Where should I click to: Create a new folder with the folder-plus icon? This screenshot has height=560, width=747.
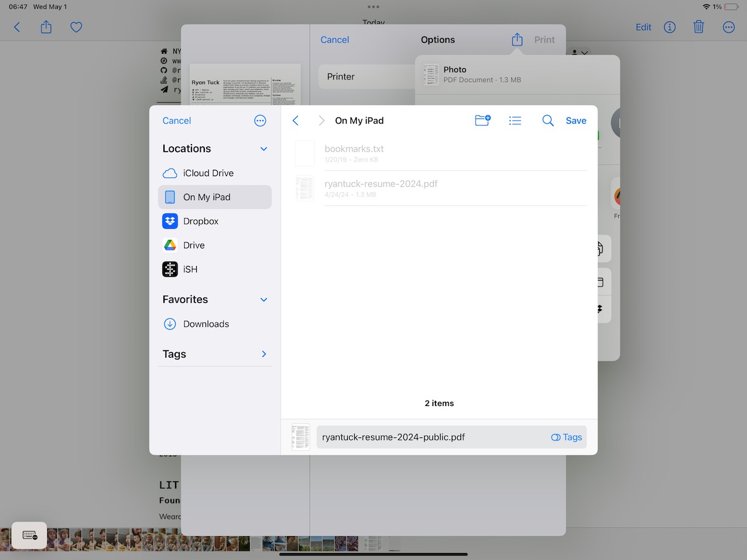tap(483, 121)
